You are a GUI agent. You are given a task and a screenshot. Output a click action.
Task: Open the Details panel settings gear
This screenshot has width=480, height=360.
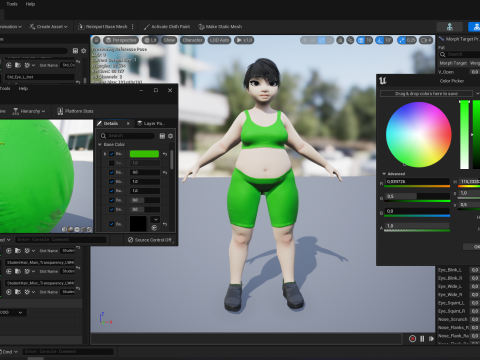point(170,136)
